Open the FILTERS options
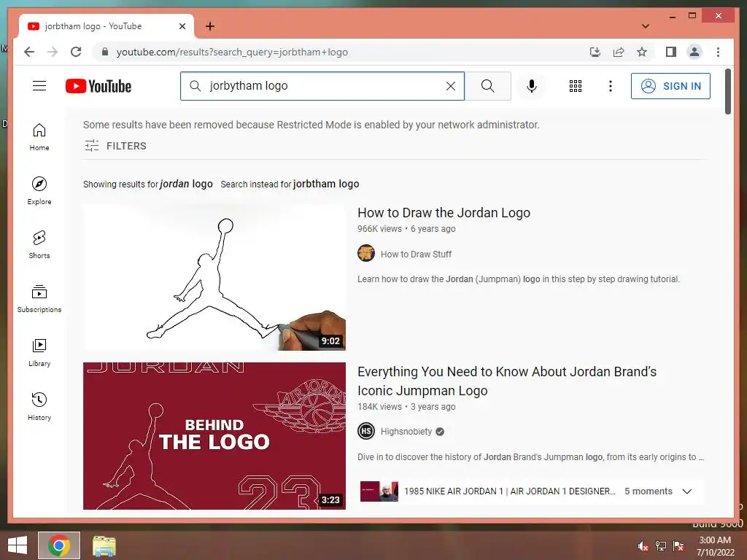This screenshot has height=560, width=747. tap(115, 146)
